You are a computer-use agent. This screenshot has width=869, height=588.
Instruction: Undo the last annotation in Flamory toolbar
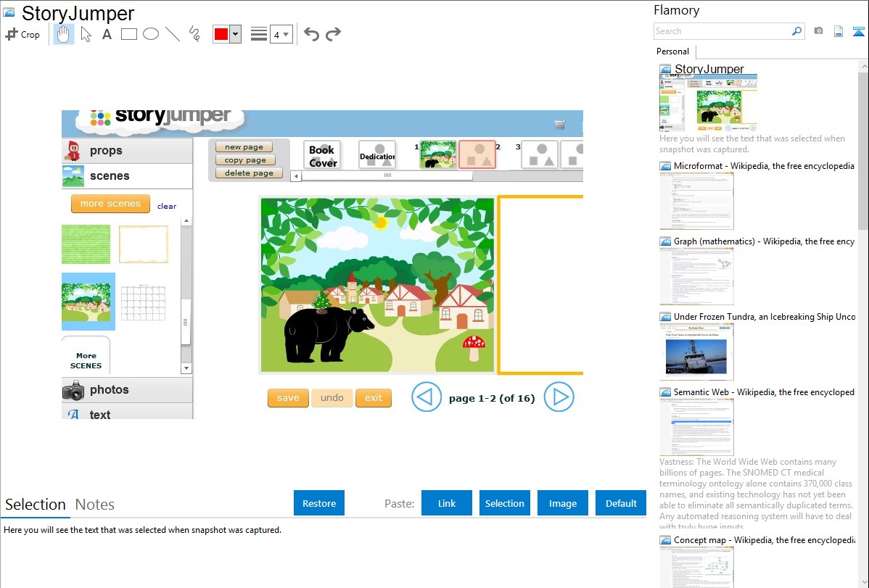(x=311, y=34)
